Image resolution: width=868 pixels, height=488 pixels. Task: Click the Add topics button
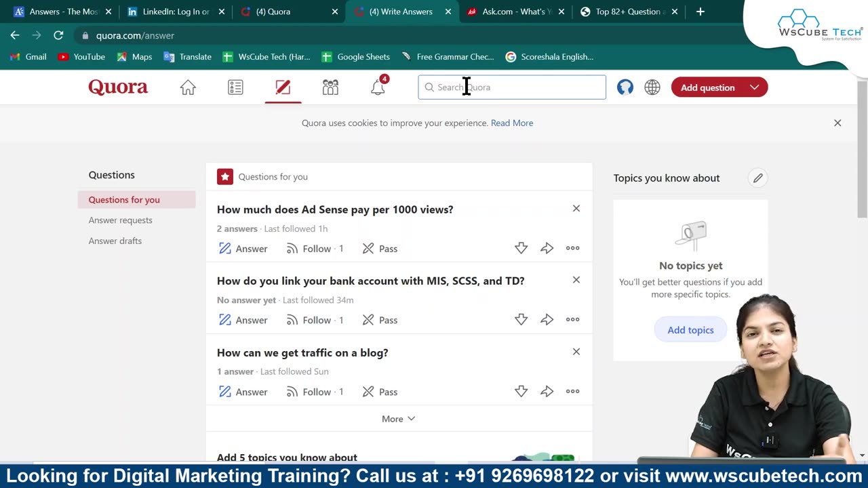[x=690, y=330]
